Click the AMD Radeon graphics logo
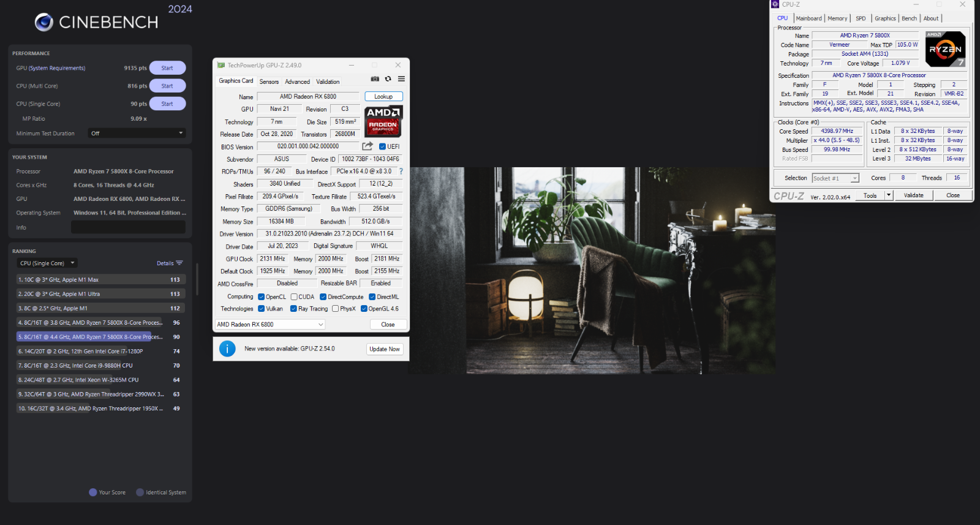 [x=383, y=121]
